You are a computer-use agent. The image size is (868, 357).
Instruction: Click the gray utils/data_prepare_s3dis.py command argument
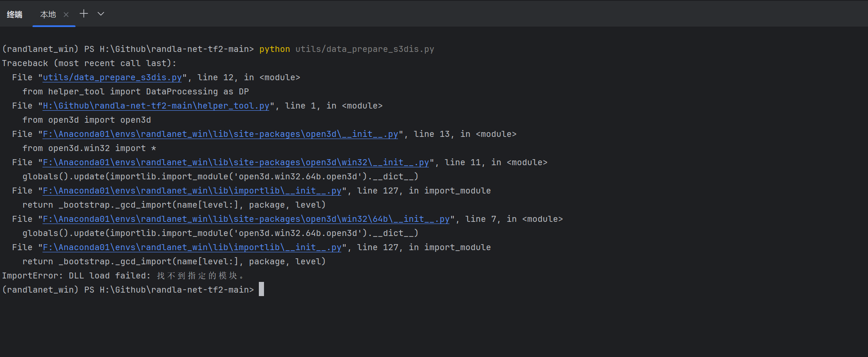[364, 49]
